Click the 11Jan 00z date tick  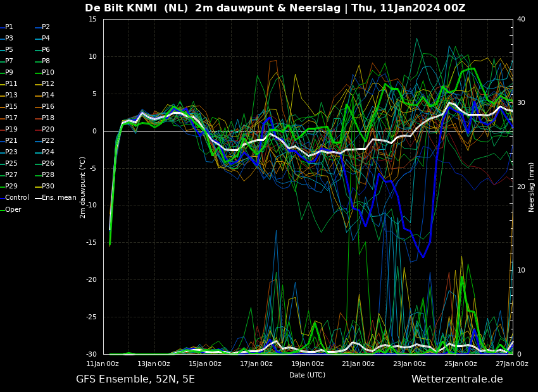click(x=103, y=364)
